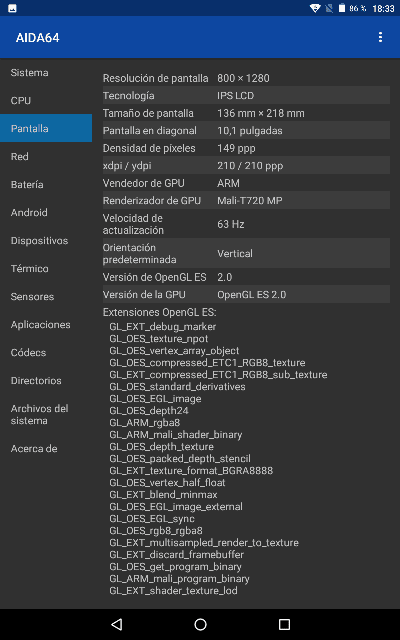The width and height of the screenshot is (400, 640).
Task: Open the three-dot overflow menu
Action: pos(380,37)
